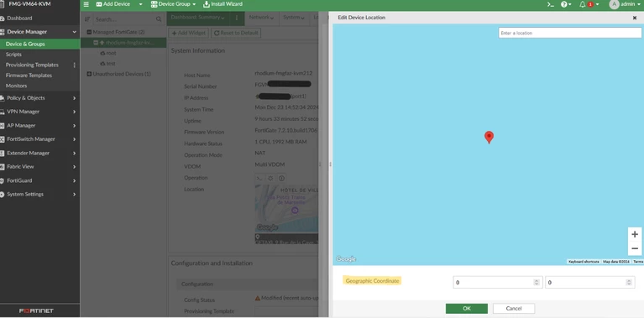Screen dimensions: 644x318
Task: Click the Config Status warning icon
Action: click(x=258, y=299)
